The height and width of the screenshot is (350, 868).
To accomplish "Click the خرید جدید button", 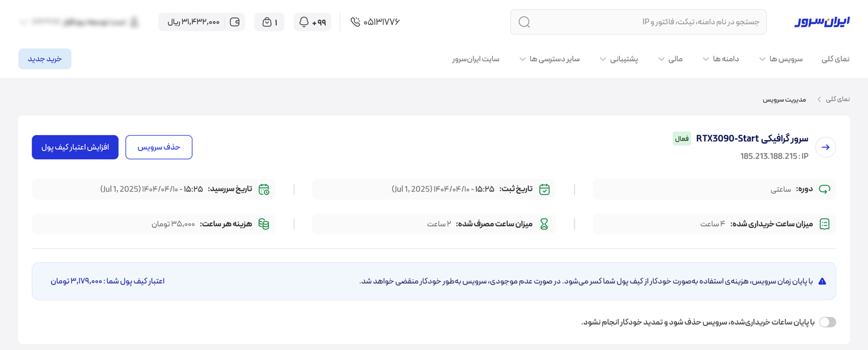I will (45, 59).
